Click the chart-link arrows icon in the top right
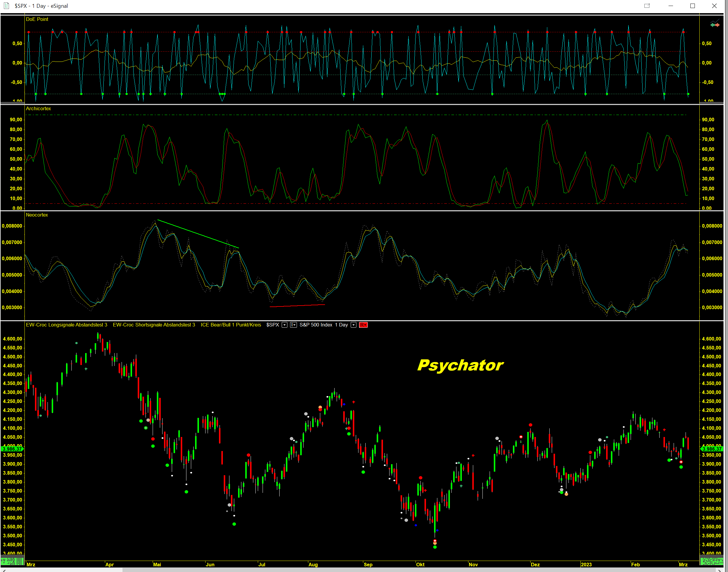The width and height of the screenshot is (728, 572). 715,24
